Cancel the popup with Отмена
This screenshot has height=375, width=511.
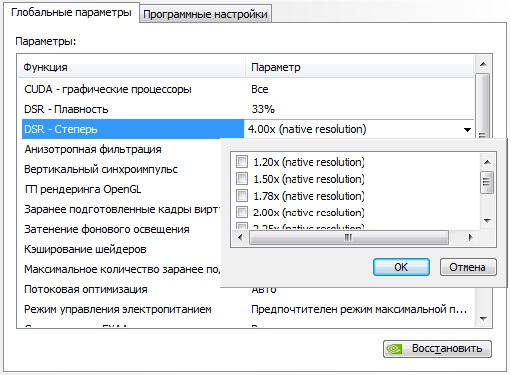tap(468, 267)
